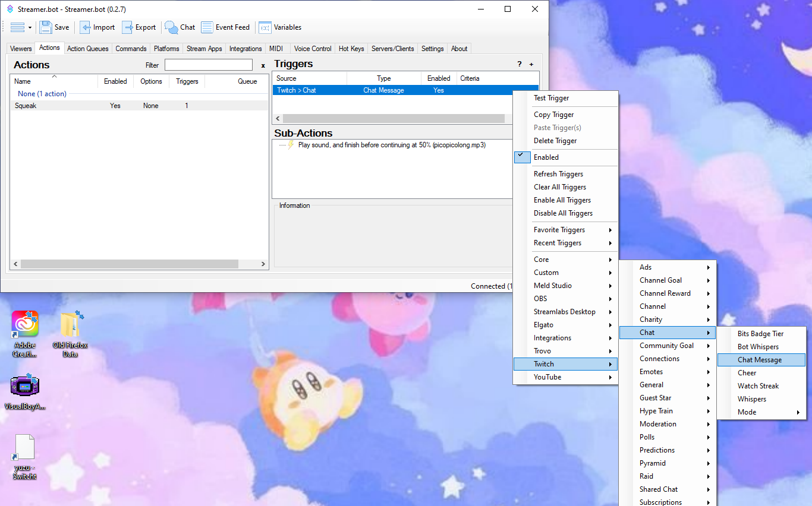The height and width of the screenshot is (506, 812).
Task: Clear the filter with the x button
Action: point(263,65)
